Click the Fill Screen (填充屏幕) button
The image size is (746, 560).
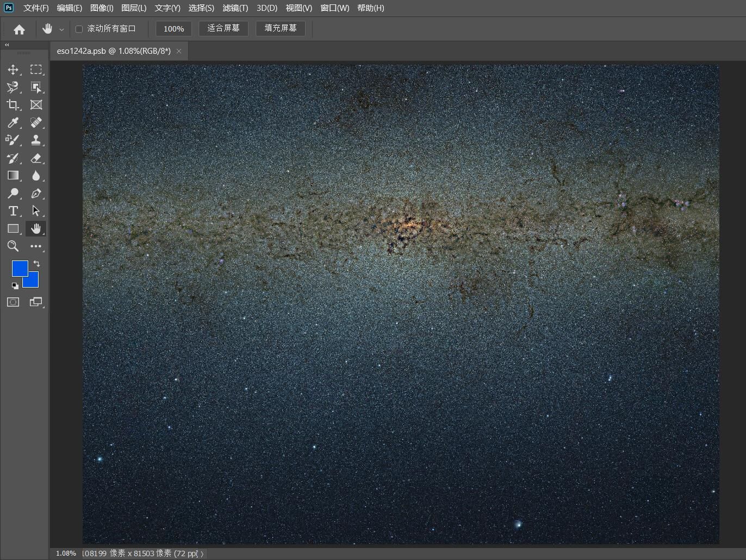click(x=280, y=28)
